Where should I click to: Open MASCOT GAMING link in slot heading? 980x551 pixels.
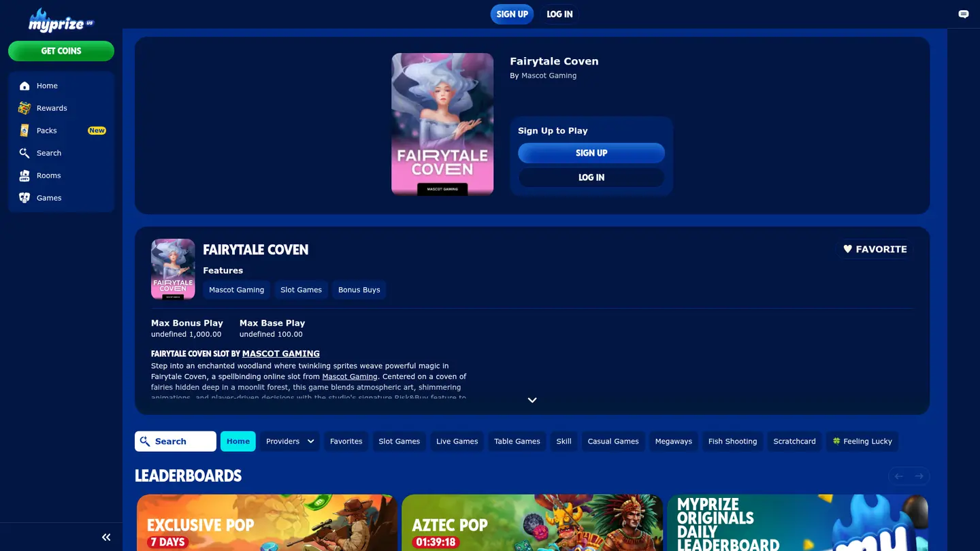281,354
